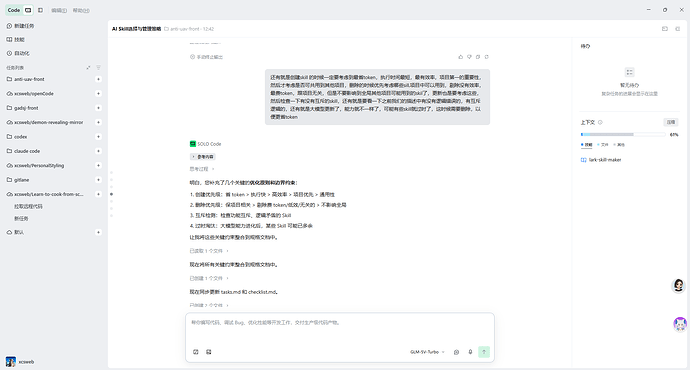Click the context info icon beside 上下文
Screen dimensions: 690x370
(600, 122)
